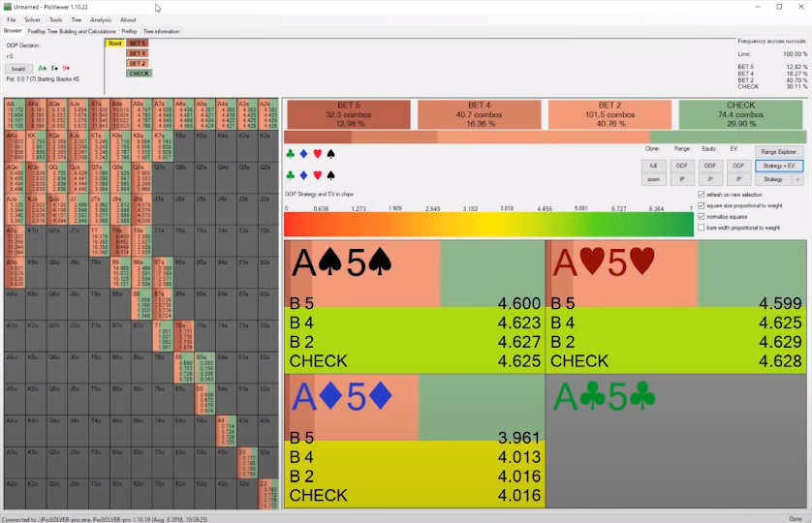
Task: Switch to the Tree information tab
Action: [x=161, y=31]
